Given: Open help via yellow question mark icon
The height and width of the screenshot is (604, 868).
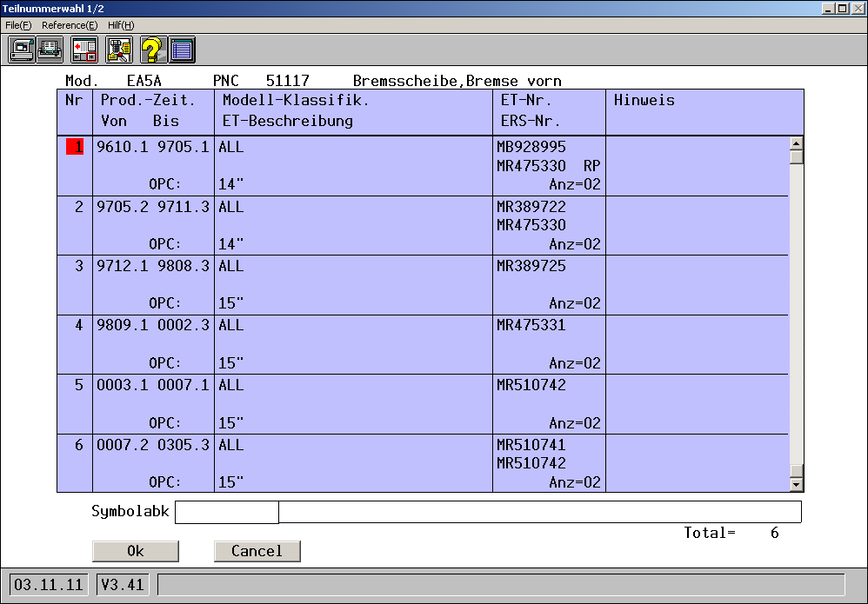Looking at the screenshot, I should coord(151,49).
